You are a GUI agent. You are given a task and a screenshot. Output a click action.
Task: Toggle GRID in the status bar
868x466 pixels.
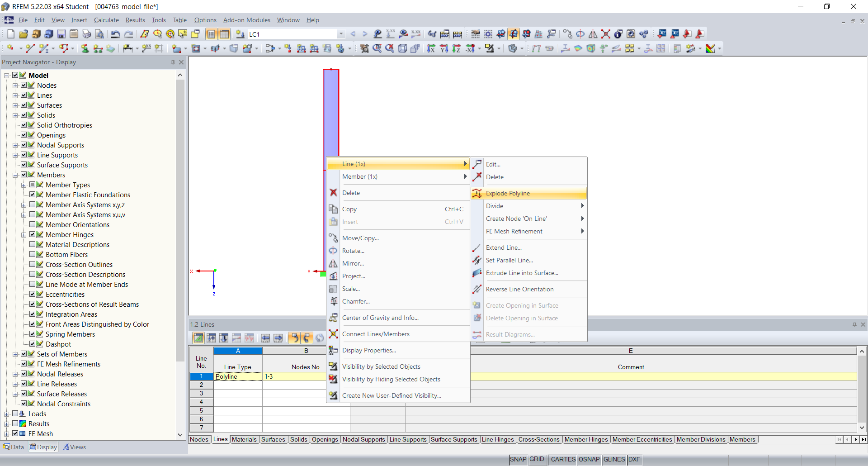537,459
